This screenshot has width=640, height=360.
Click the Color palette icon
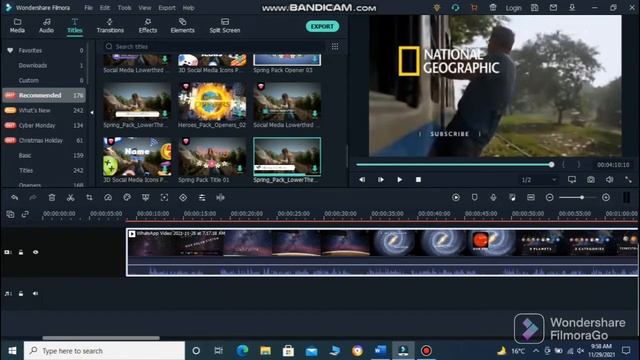[x=127, y=198]
